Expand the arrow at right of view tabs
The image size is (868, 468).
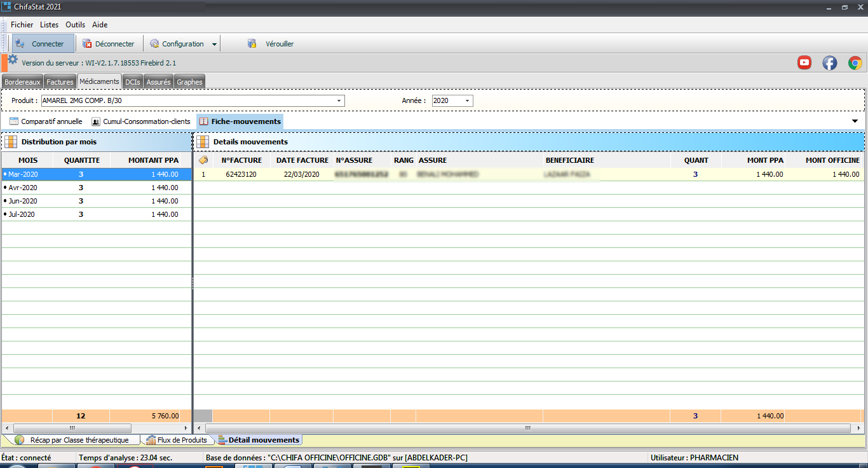tap(855, 121)
